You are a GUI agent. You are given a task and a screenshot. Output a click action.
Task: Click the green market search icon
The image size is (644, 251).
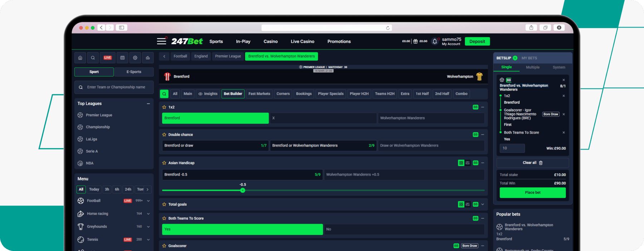(x=164, y=94)
